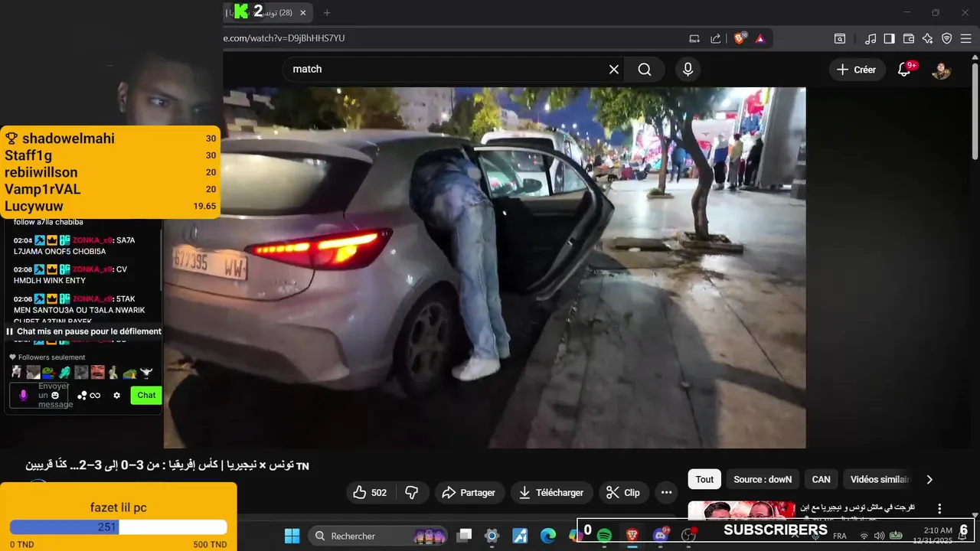Click the Brave Shields lion icon

[740, 38]
